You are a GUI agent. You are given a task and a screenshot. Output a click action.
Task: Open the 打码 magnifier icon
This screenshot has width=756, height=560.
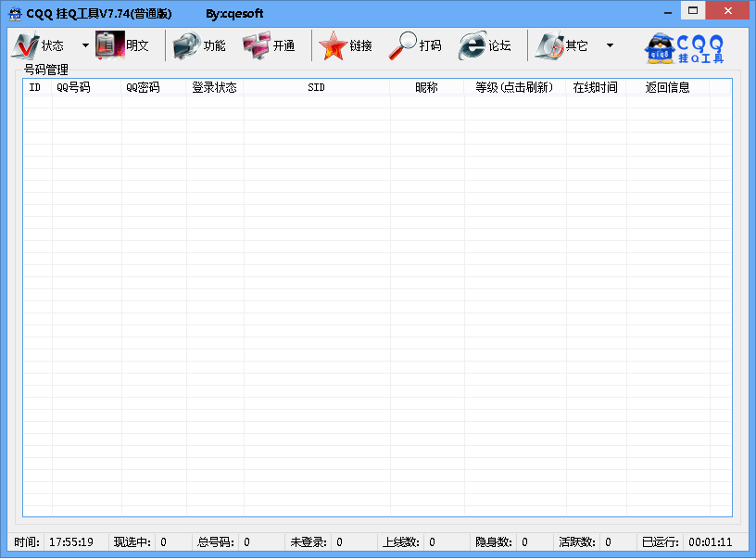(x=403, y=45)
